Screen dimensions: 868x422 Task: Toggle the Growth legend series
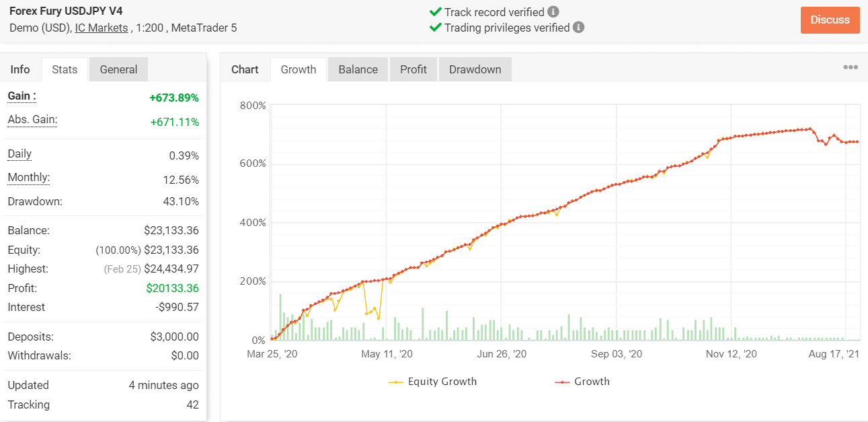pyautogui.click(x=582, y=382)
